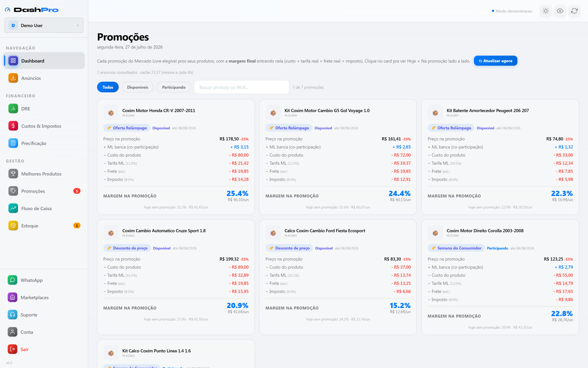Screen dimensions: 588x368
Task: Open Melhores Produtos trophy icon
Action: (13, 174)
